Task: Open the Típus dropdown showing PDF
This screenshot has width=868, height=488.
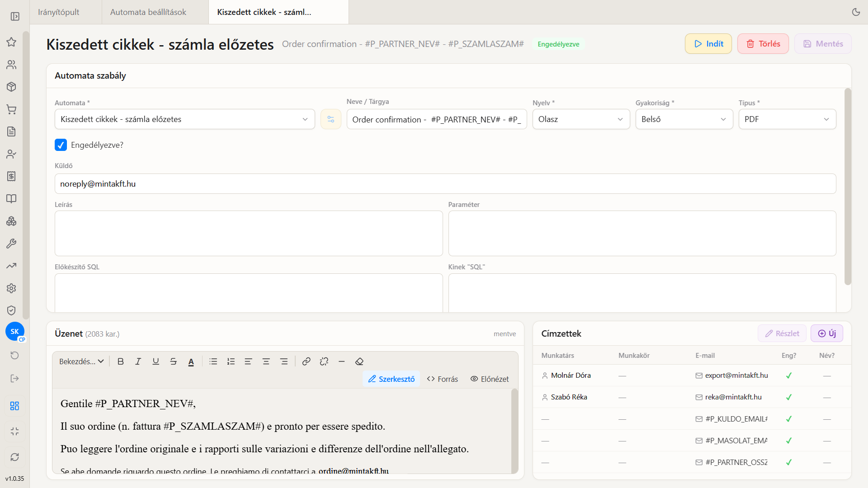Action: point(787,119)
